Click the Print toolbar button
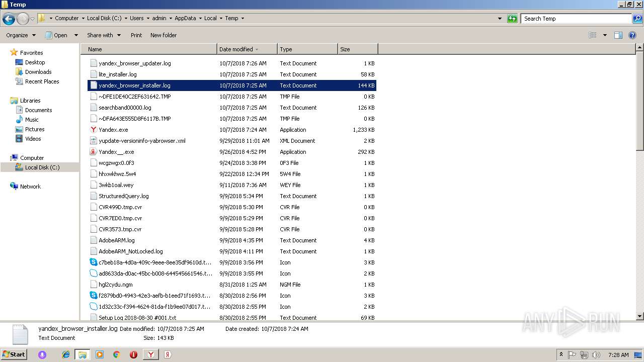 (136, 35)
